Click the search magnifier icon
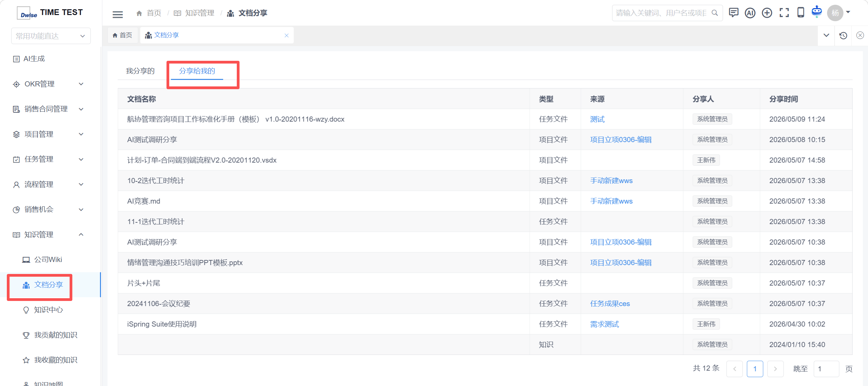 coord(714,13)
